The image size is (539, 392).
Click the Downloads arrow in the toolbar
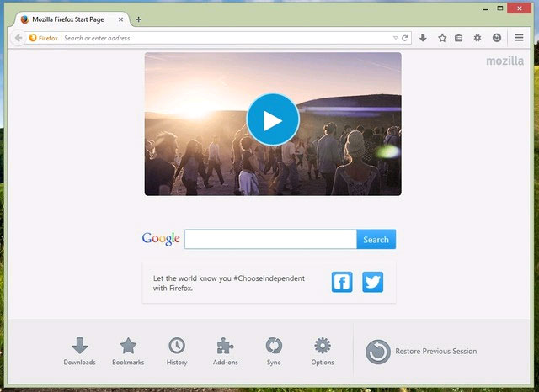click(x=423, y=38)
